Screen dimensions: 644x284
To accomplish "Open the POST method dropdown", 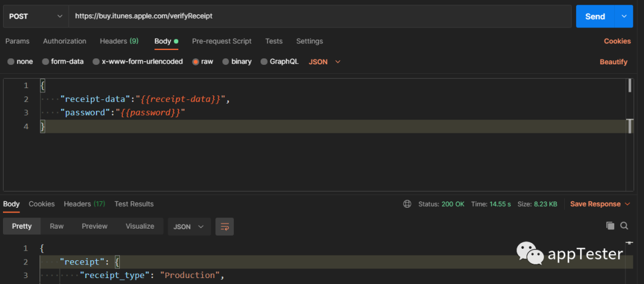I will point(36,17).
